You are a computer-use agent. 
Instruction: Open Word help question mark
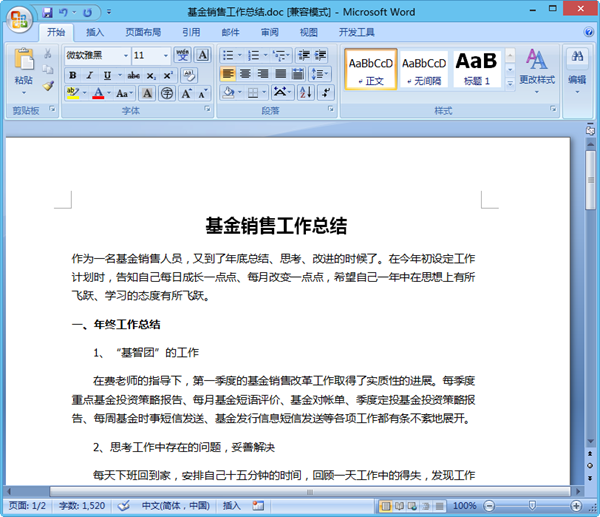tap(589, 32)
